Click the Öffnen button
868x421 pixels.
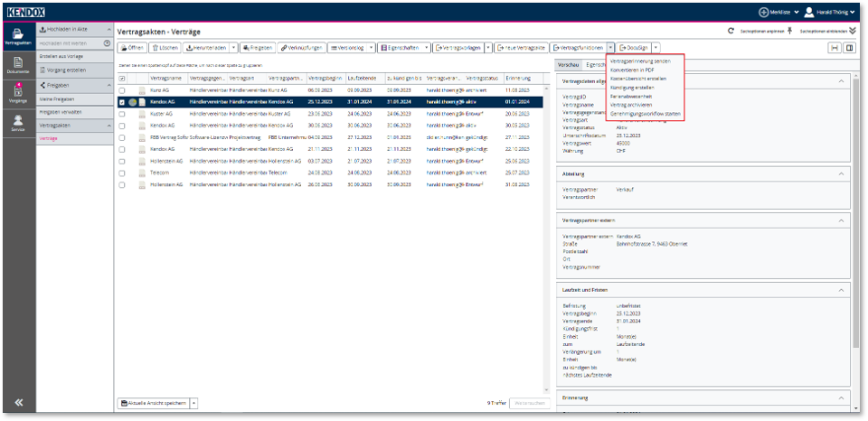132,47
